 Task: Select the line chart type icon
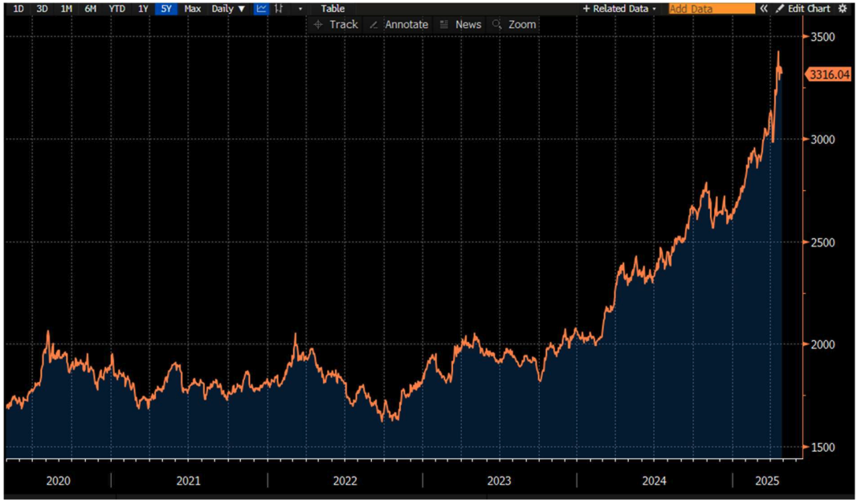pos(262,9)
